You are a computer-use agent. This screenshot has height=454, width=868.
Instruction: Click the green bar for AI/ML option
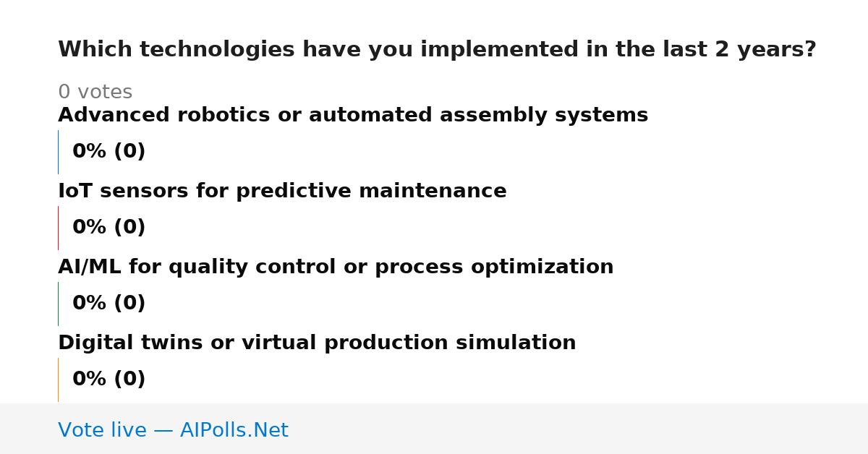pos(58,304)
